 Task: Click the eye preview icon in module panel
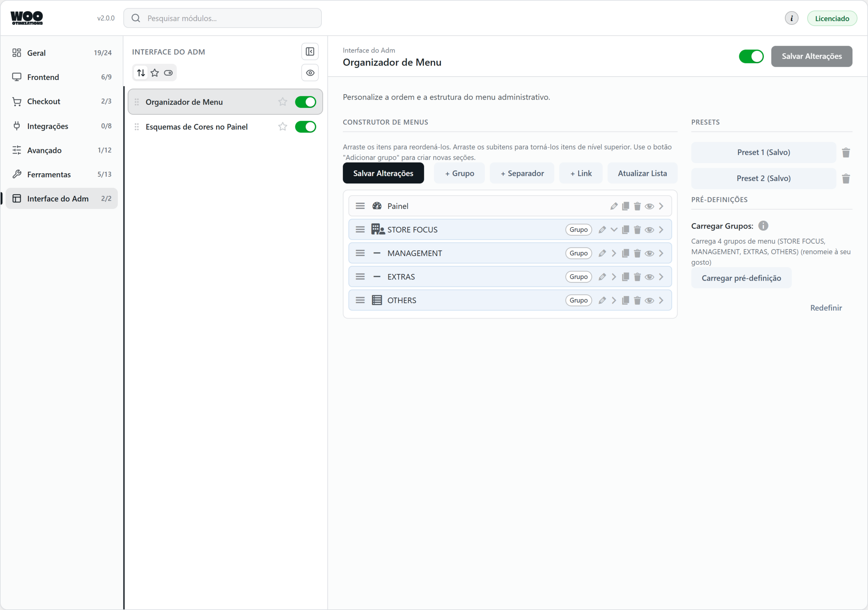pos(310,73)
